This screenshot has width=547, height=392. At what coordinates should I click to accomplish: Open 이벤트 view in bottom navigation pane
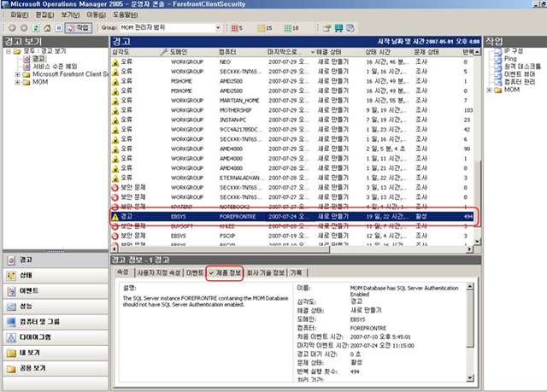click(56, 291)
